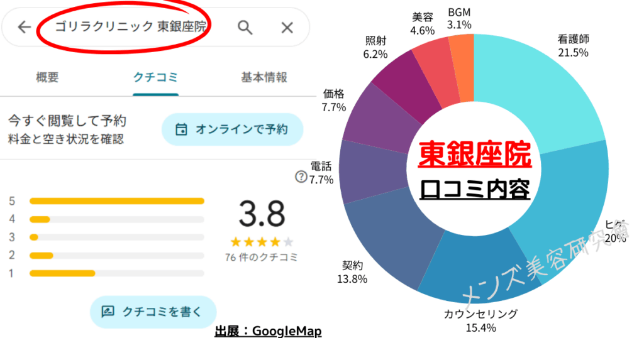Click the search magnifier icon

pyautogui.click(x=245, y=27)
